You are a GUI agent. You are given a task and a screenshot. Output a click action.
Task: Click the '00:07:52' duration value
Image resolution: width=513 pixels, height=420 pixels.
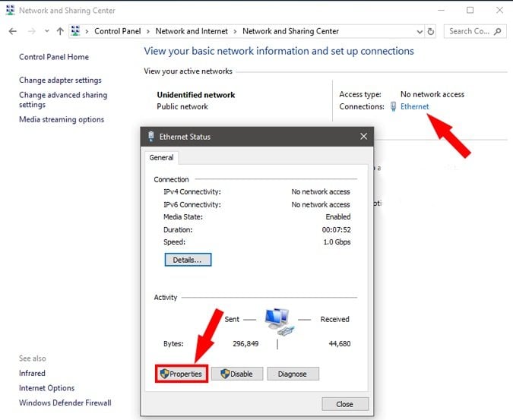click(x=337, y=230)
